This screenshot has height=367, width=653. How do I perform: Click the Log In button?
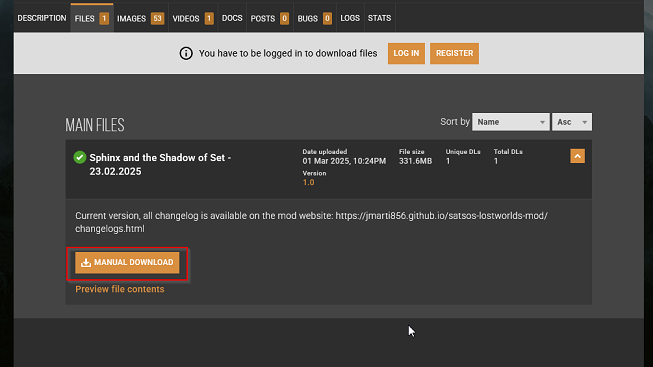click(406, 53)
